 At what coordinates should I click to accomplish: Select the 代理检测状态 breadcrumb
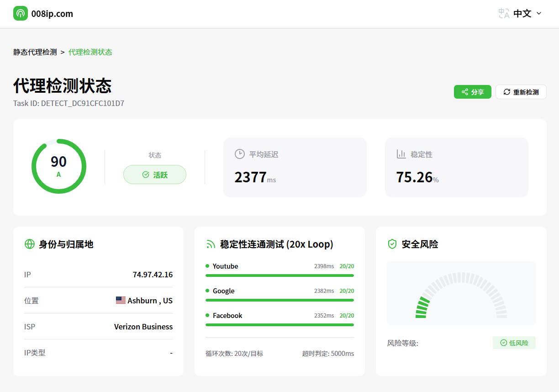coord(90,52)
